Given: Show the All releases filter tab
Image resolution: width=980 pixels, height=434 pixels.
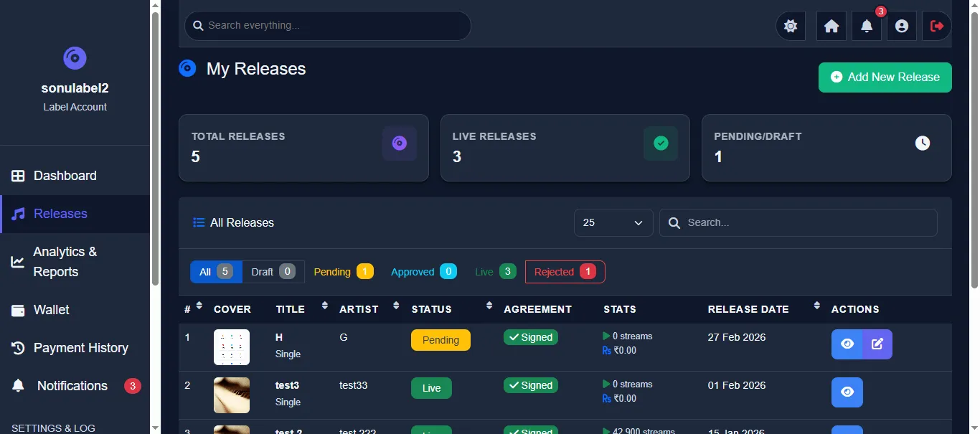Looking at the screenshot, I should 216,272.
